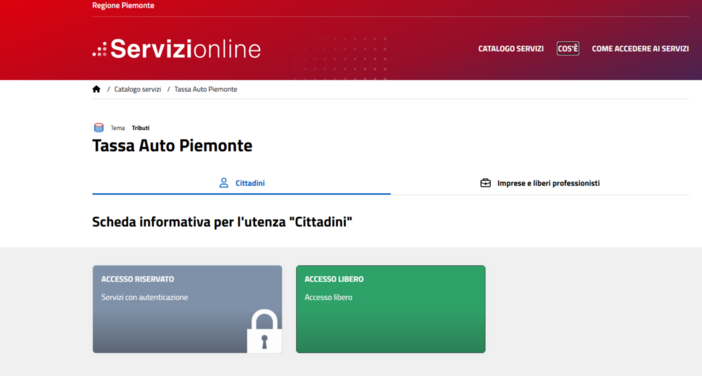Screen dimensions: 702x376
Task: Click Tassa Auto Piemonte breadcrumb item
Action: (x=205, y=89)
